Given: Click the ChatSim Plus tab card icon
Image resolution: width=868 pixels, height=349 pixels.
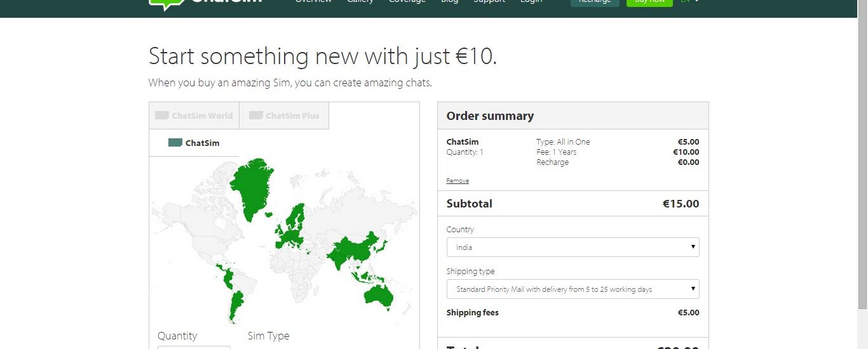Looking at the screenshot, I should [x=256, y=115].
